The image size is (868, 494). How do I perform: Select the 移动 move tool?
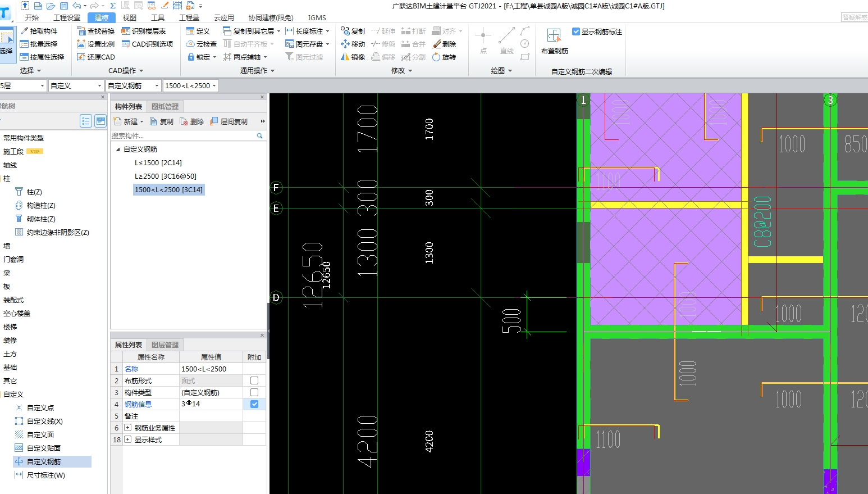coord(353,44)
